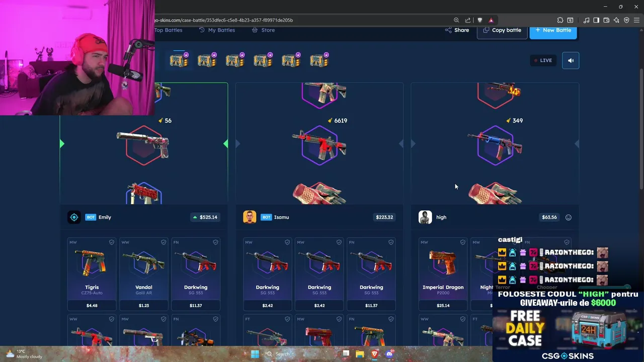This screenshot has width=644, height=362.
Task: Click the $4.48 price on Tigris
Action: [92, 305]
